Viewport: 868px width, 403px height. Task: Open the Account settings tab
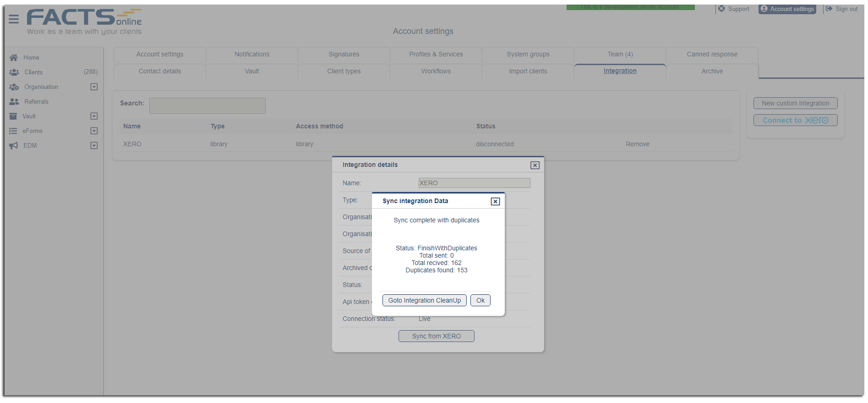tap(160, 54)
